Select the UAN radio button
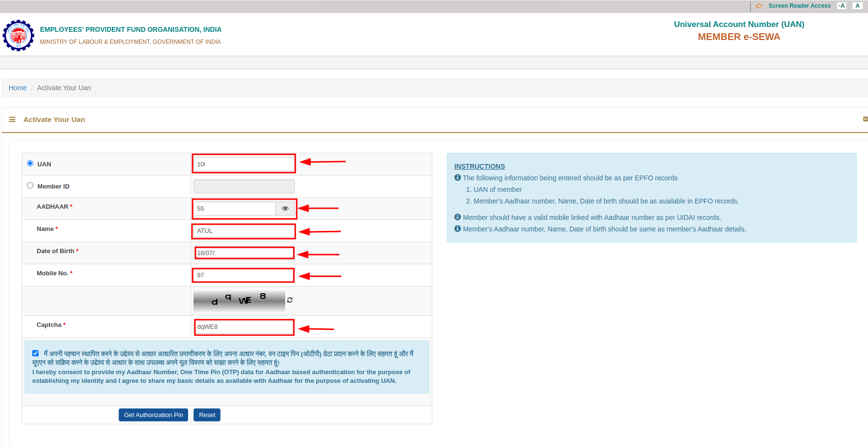The height and width of the screenshot is (446, 868). tap(30, 163)
